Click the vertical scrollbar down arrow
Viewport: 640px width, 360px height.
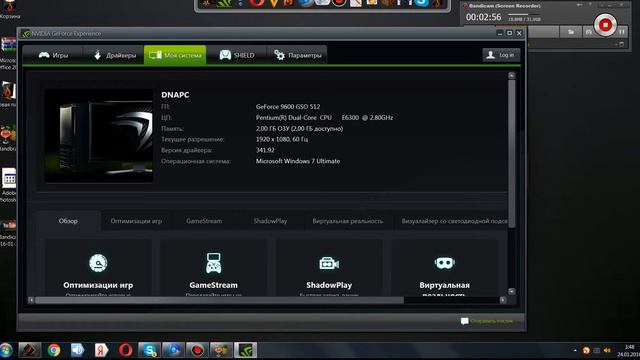coord(511,291)
